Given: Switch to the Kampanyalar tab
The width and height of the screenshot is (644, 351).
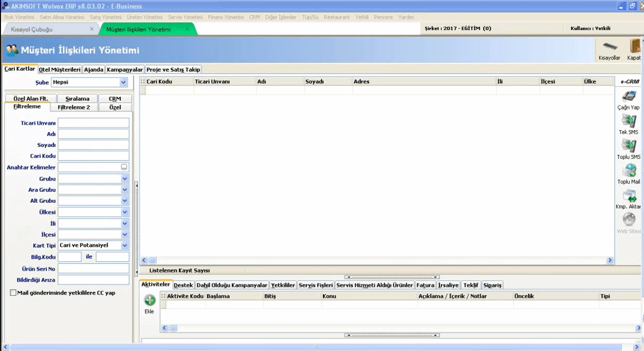Looking at the screenshot, I should (x=124, y=69).
